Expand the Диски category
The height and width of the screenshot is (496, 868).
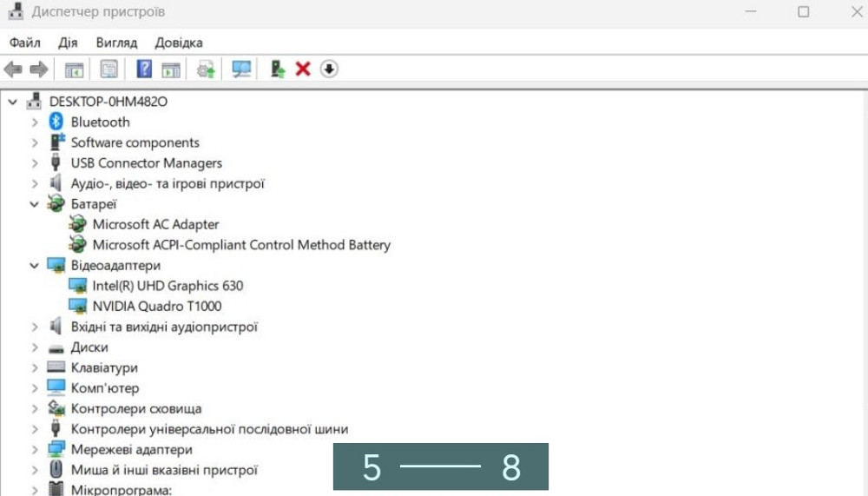[35, 347]
